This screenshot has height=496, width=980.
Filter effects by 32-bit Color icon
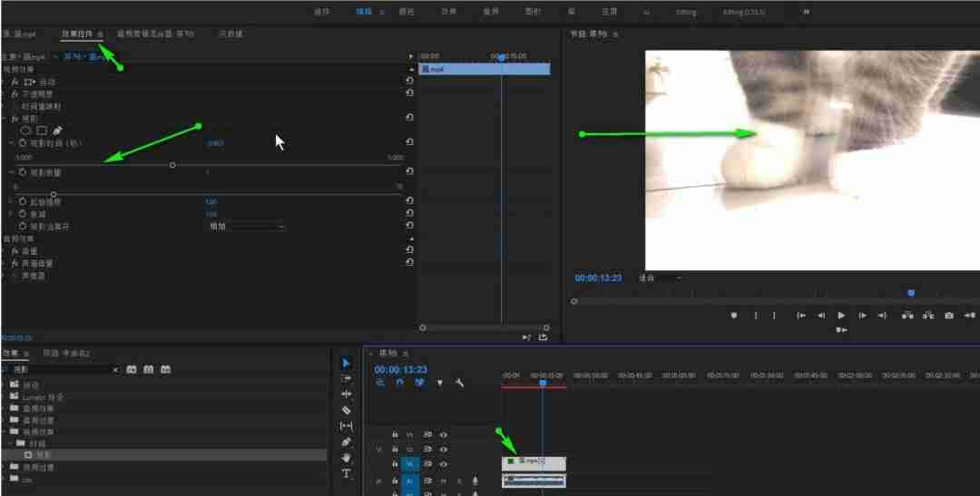pos(148,369)
